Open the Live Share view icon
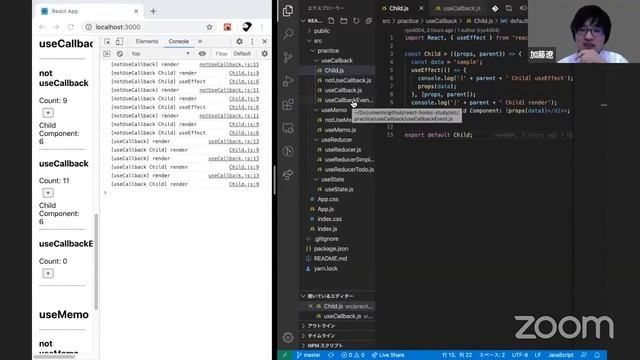Viewport: 640px width, 360px height. tap(288, 175)
